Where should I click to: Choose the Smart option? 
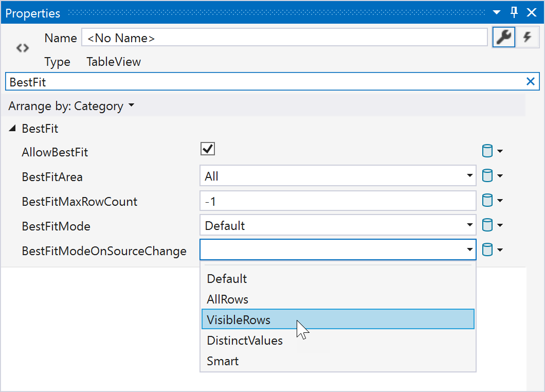point(223,361)
